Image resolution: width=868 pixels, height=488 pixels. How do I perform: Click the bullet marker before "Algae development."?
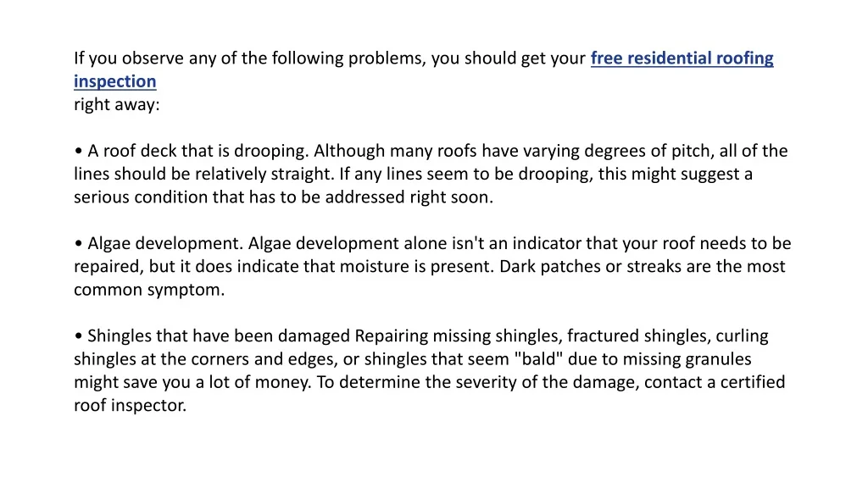pyautogui.click(x=78, y=244)
